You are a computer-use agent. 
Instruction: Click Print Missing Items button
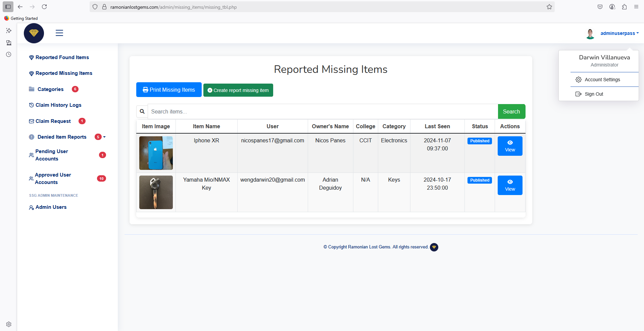tap(169, 90)
